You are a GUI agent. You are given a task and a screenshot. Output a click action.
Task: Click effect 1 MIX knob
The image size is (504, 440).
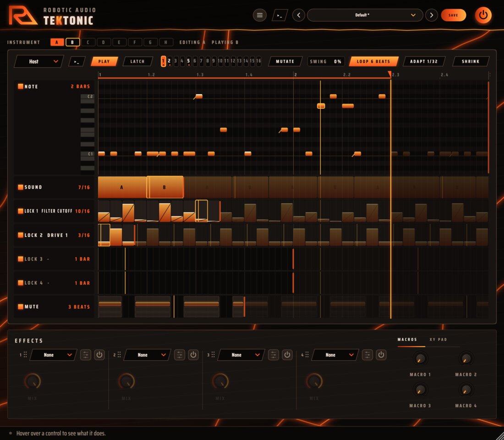click(x=33, y=381)
